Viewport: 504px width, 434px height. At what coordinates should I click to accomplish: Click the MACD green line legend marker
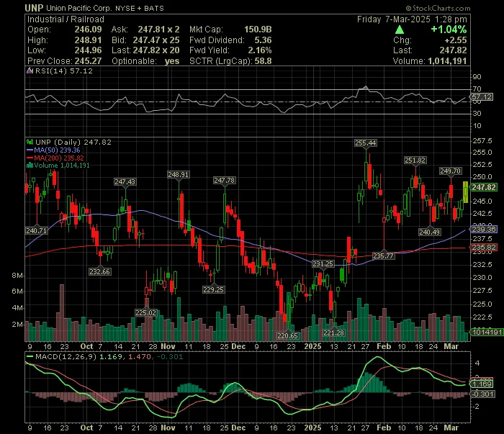[30, 356]
